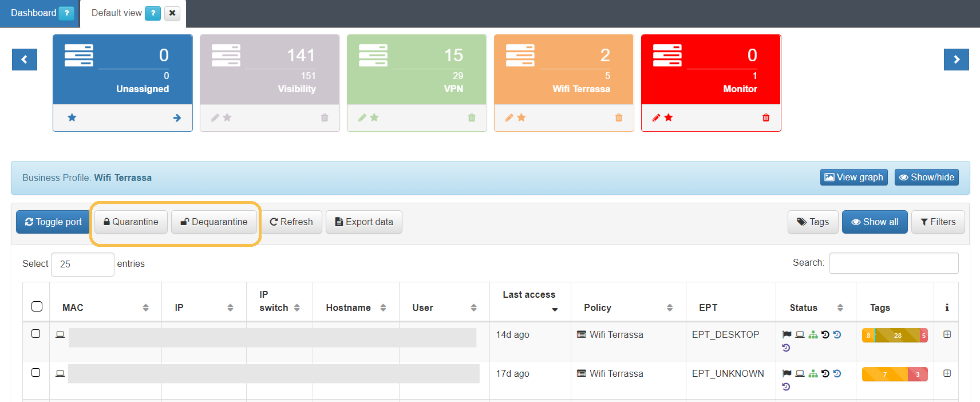Click the arrow icon on Unassigned card
The image size is (980, 402).
[x=177, y=118]
